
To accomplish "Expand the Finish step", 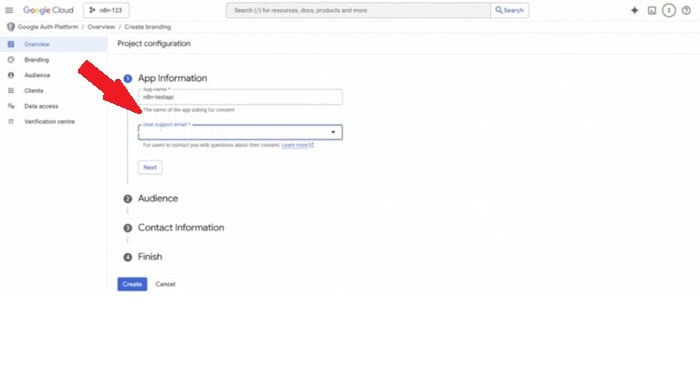I will click(x=150, y=257).
